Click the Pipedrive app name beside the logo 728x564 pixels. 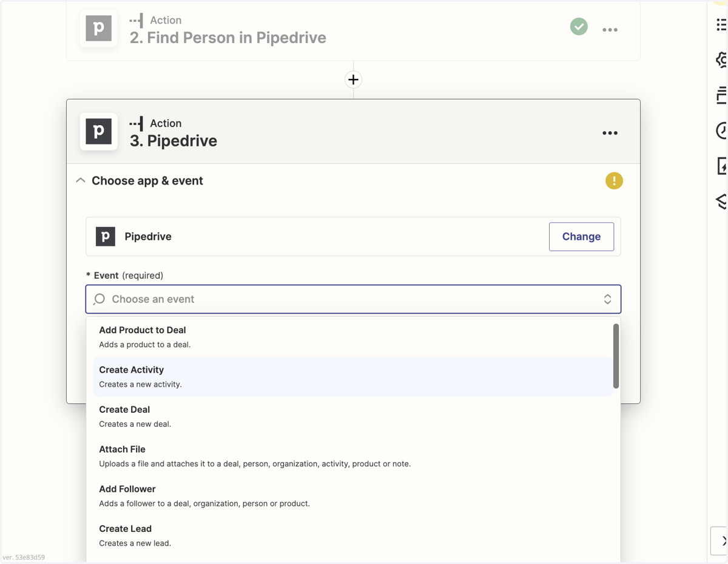tap(148, 237)
